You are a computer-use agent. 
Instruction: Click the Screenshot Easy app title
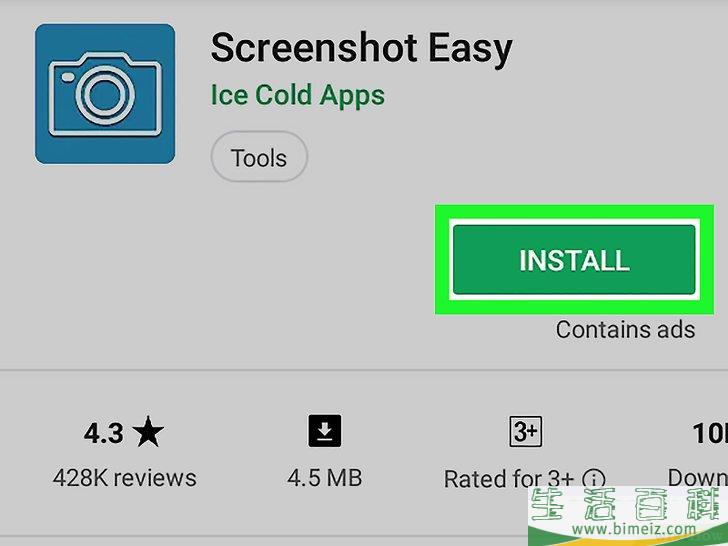coord(362,49)
